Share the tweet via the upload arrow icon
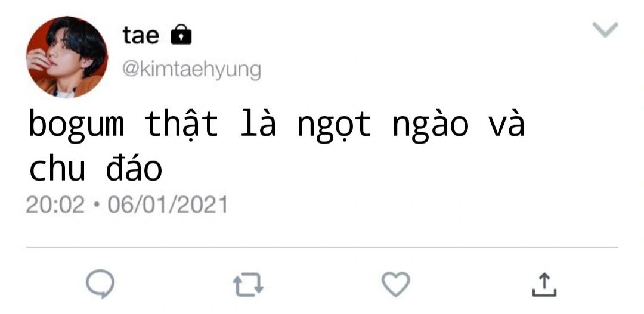Viewport: 644px width, 314px height. tap(544, 284)
